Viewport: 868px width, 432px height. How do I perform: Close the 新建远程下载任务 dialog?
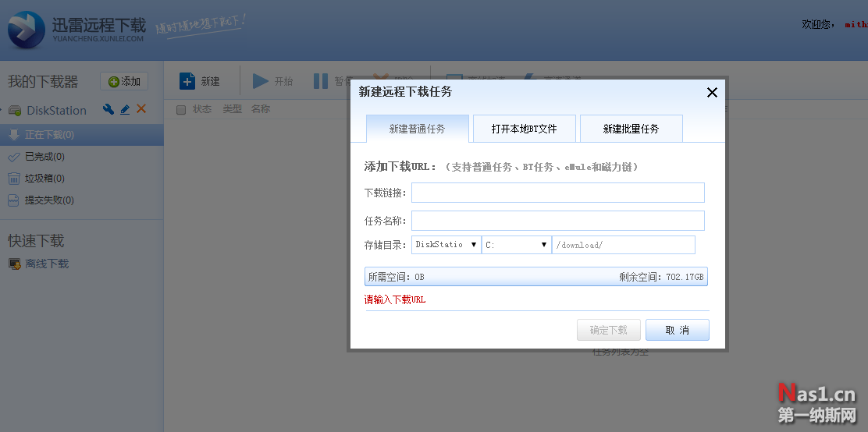click(x=712, y=92)
